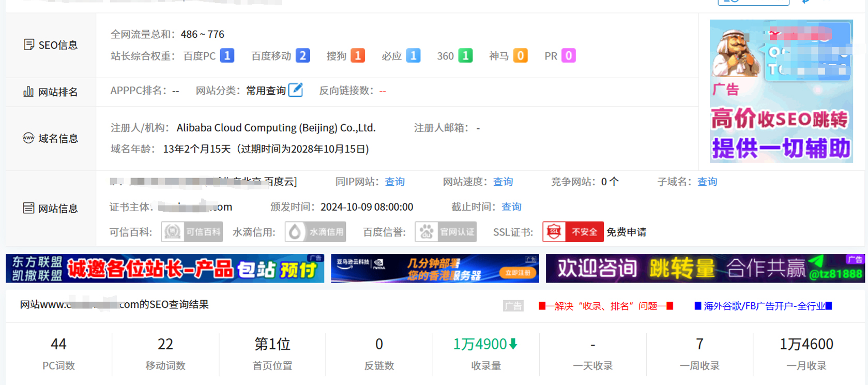Click the 反向链接数 red dash value
Viewport: 868px width, 385px height.
pos(383,91)
